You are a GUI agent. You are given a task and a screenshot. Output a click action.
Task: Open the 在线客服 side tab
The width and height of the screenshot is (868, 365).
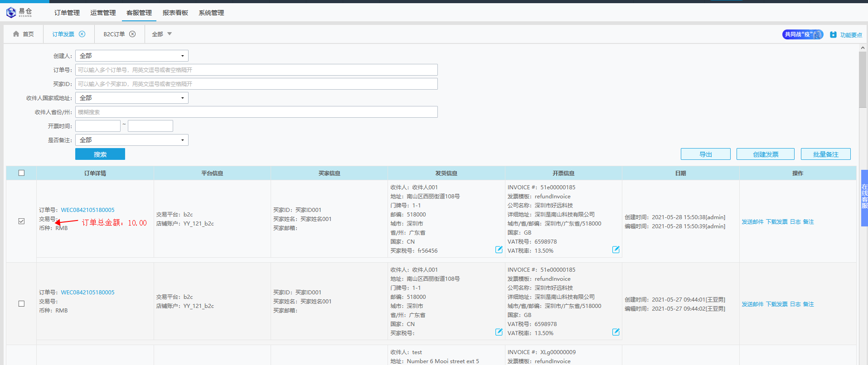pyautogui.click(x=864, y=198)
